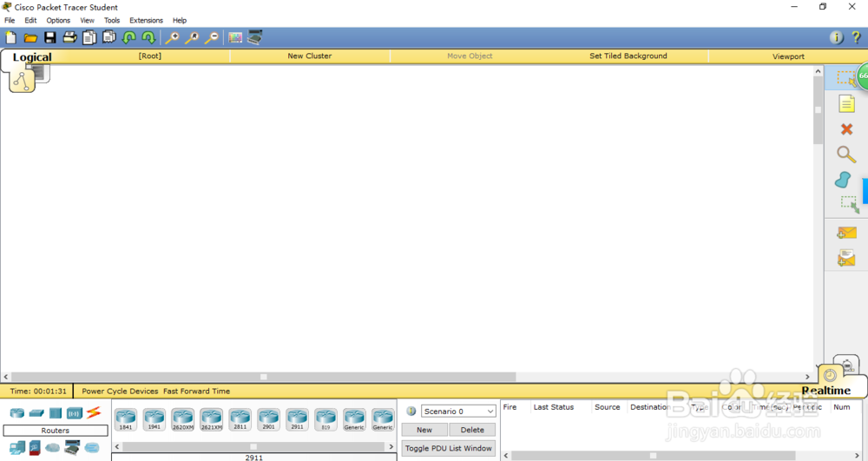
Task: Open the custom devices dialog icon
Action: coord(254,37)
